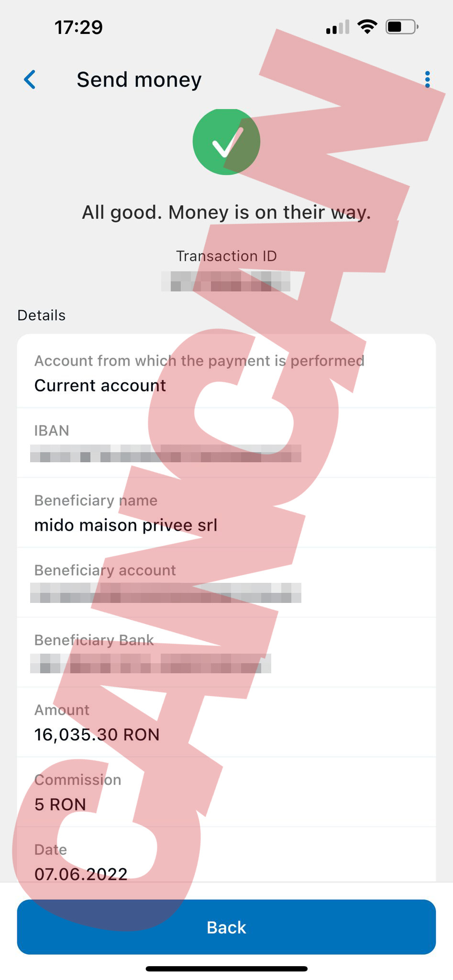453x980 pixels.
Task: Tap the amount 16,035.30 RON
Action: [x=97, y=735]
